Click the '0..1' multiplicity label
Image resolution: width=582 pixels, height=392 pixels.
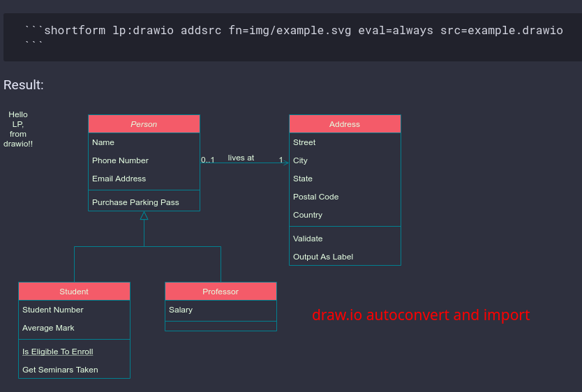coord(208,160)
